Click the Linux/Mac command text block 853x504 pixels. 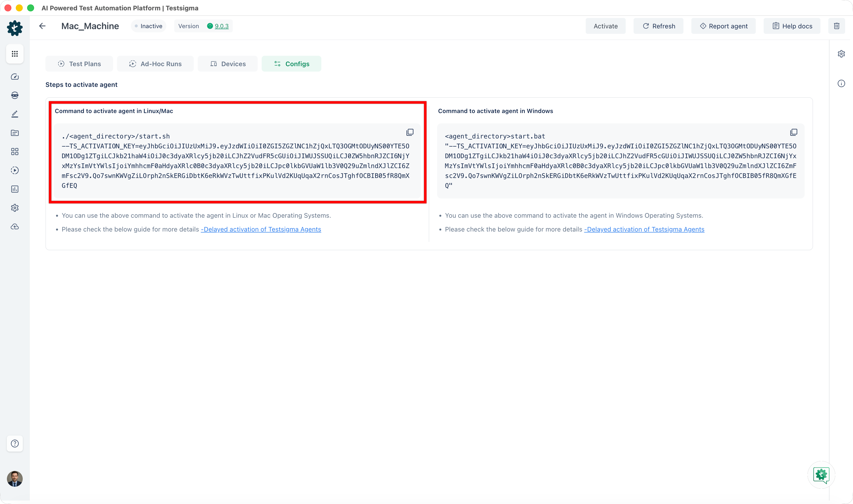237,161
